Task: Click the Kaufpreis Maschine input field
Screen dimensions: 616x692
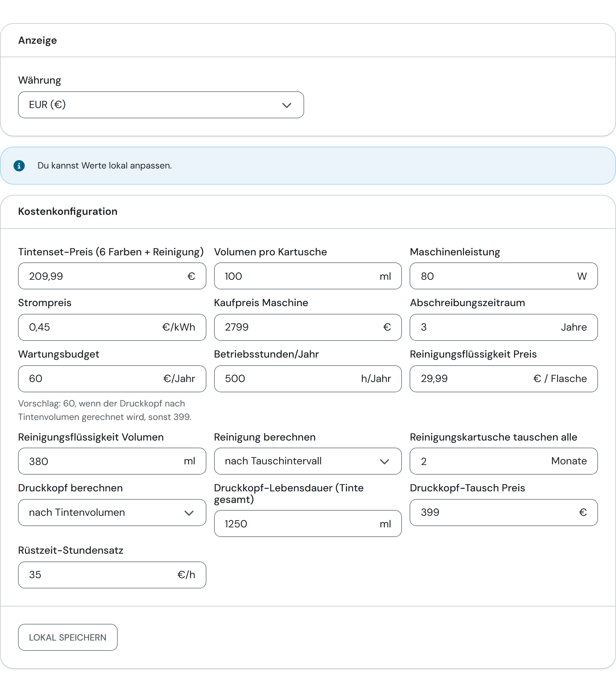Action: [308, 327]
